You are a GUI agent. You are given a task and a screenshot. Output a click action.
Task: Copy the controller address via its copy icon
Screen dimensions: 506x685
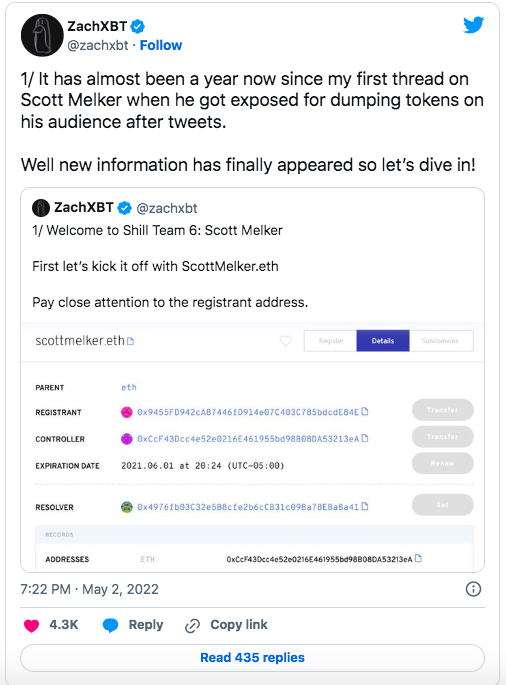(365, 438)
